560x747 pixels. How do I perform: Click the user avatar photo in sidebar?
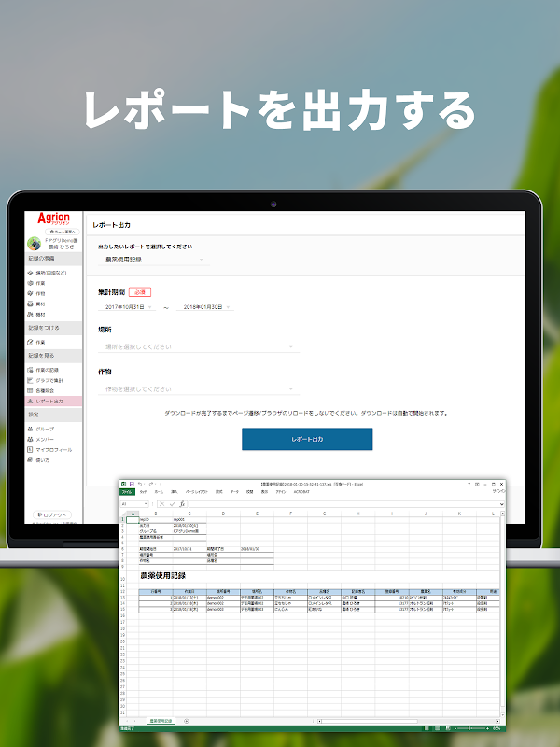tap(34, 244)
